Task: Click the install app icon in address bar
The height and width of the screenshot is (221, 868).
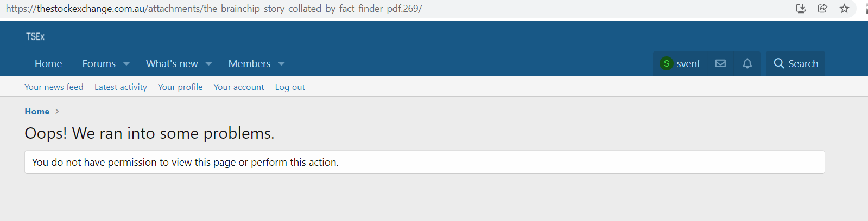Action: coord(801,8)
